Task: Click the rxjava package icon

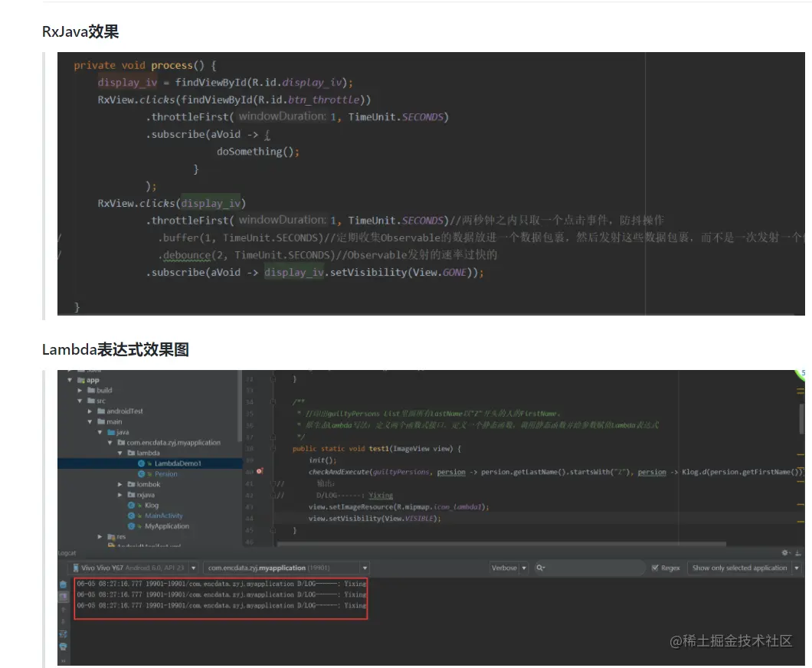Action: (x=131, y=495)
